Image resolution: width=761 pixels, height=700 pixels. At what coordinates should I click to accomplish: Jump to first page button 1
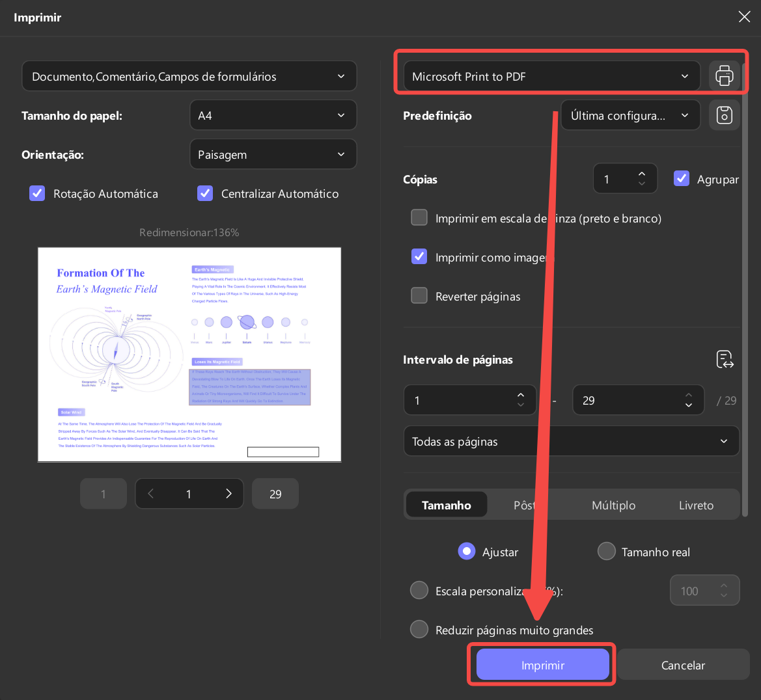(x=104, y=494)
